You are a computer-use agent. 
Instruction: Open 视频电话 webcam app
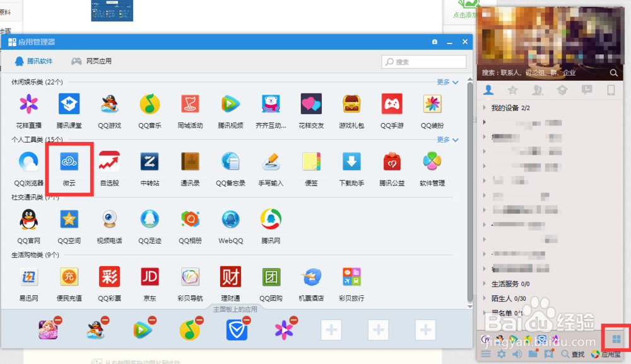109,219
